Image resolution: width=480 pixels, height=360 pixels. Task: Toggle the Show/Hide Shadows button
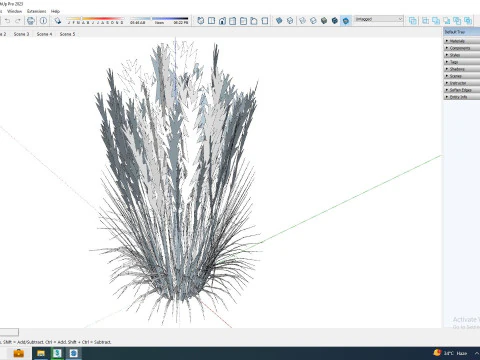point(58,21)
